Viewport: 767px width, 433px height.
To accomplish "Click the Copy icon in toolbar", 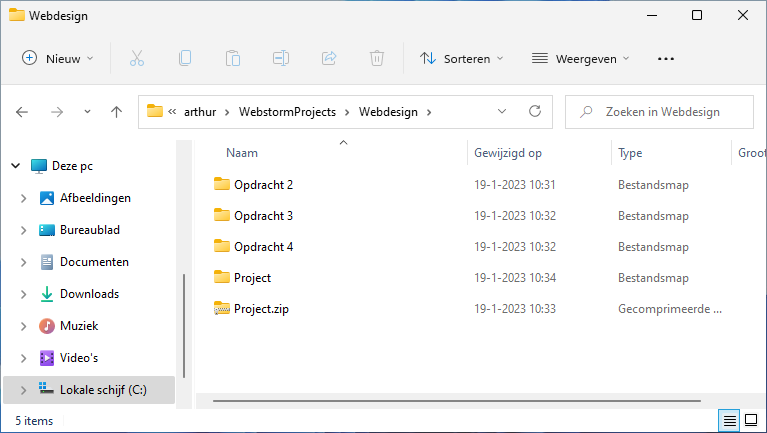I will pyautogui.click(x=185, y=59).
